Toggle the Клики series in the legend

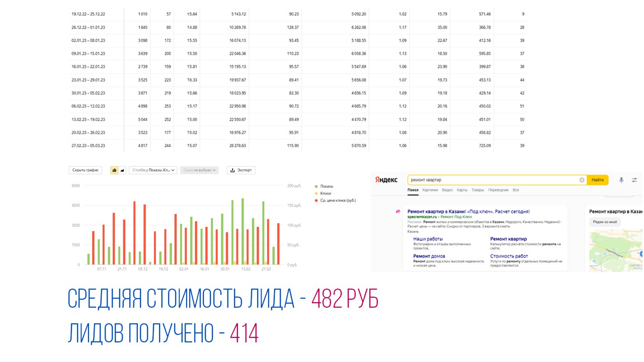(x=323, y=194)
